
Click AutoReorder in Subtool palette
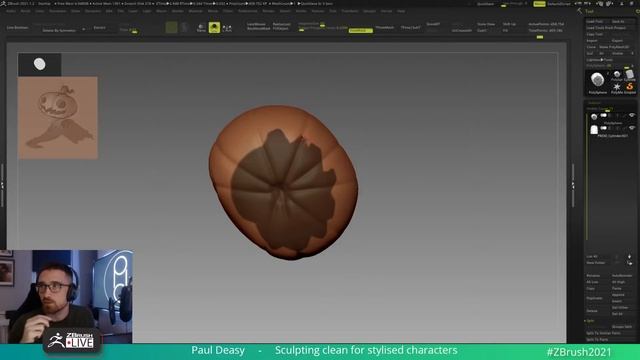coord(622,276)
